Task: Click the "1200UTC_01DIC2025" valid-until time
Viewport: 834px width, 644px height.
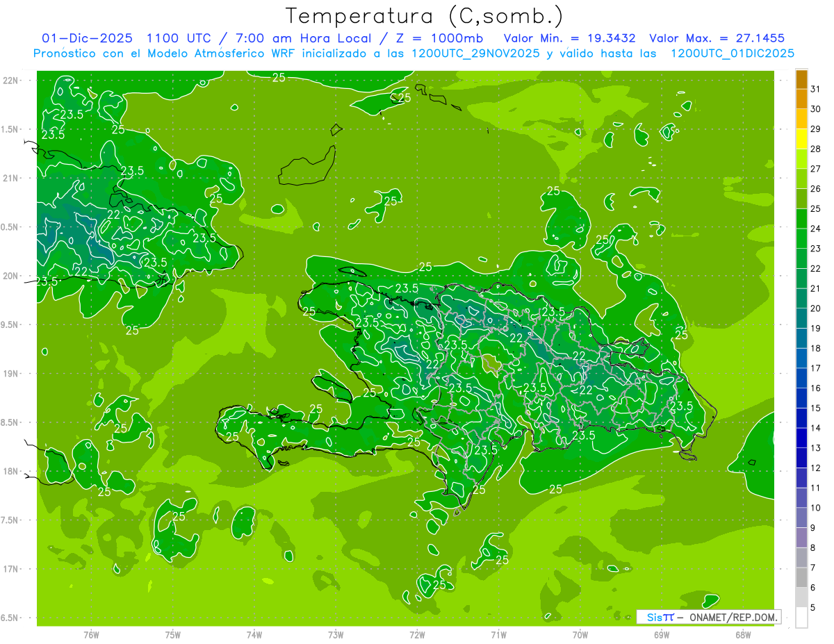Action: 733,53
